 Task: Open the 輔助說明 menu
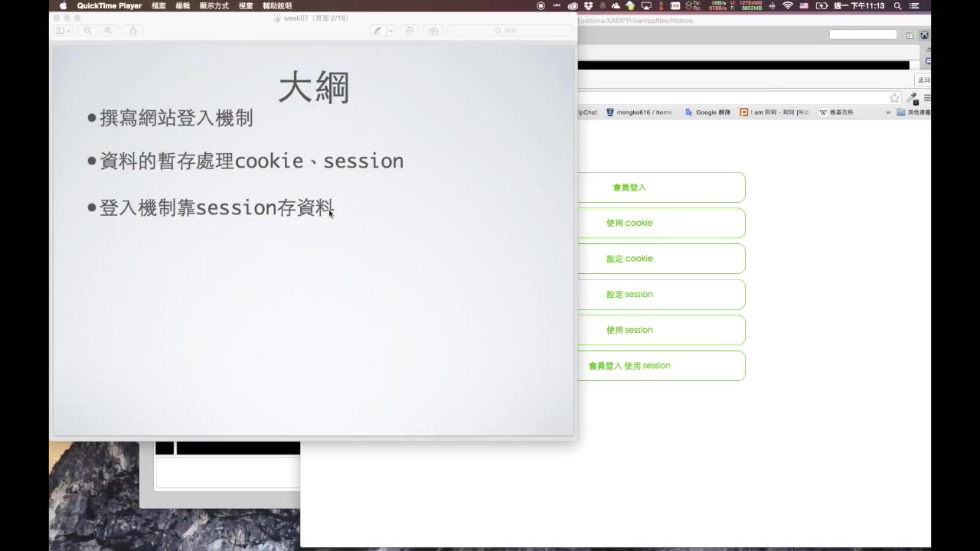[x=277, y=5]
